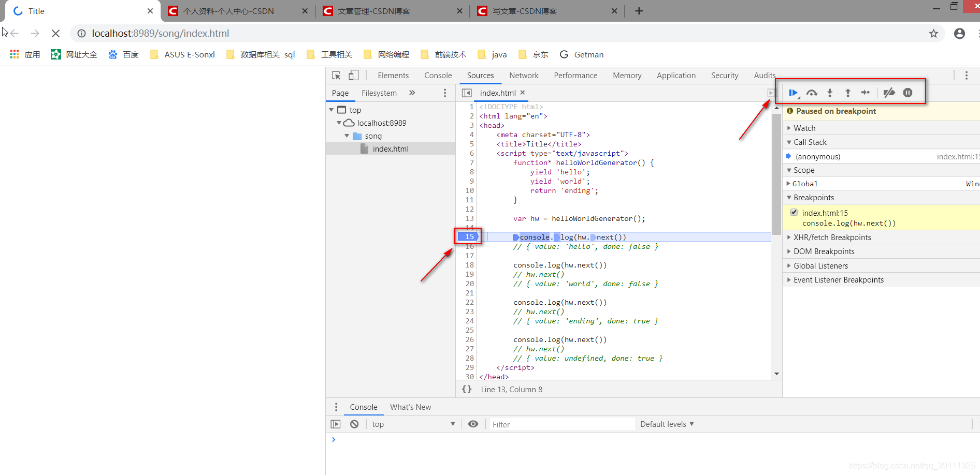
Task: Switch to the Elements panel tab
Action: [x=393, y=76]
